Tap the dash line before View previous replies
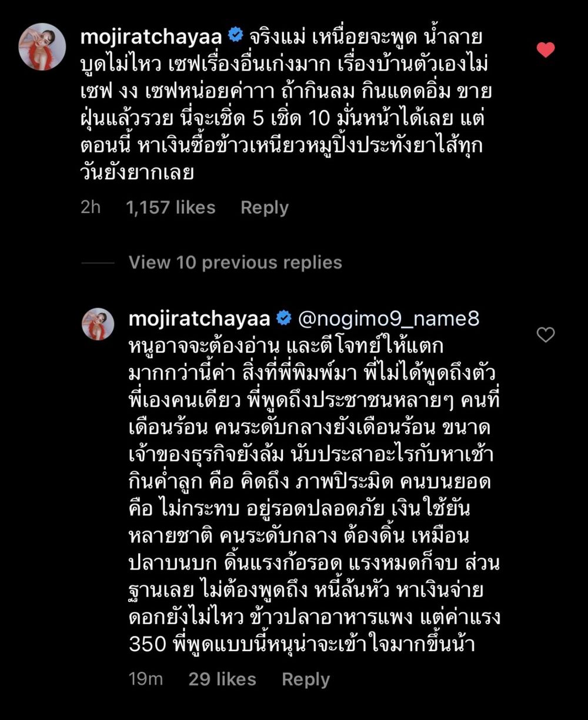588x720 pixels. click(x=98, y=263)
